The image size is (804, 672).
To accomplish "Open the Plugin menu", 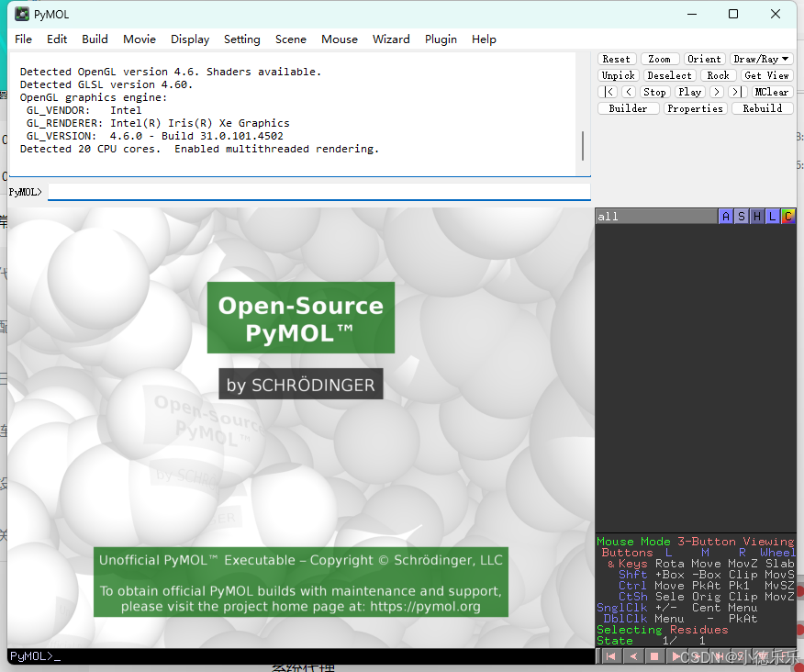I will coord(441,39).
